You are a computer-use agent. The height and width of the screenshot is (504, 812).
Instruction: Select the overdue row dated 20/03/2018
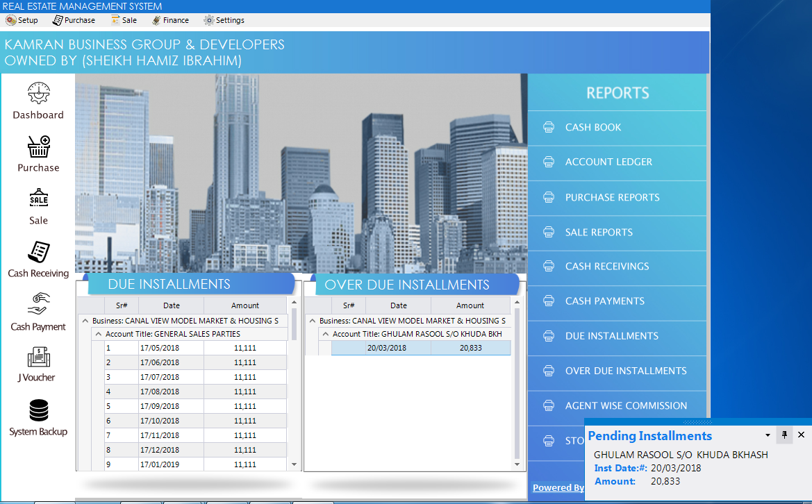click(x=420, y=348)
